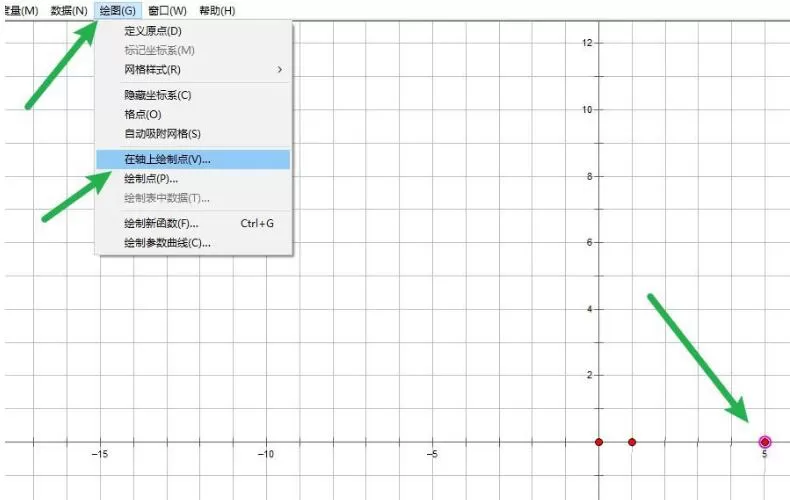Click the 标记坐标系(M) menu entry
The image size is (790, 500).
(x=193, y=50)
